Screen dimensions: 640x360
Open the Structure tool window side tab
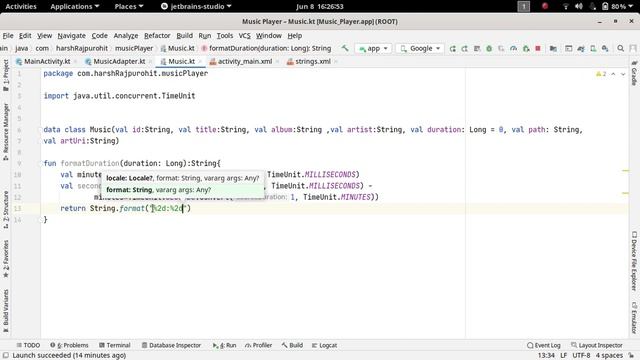[6, 209]
